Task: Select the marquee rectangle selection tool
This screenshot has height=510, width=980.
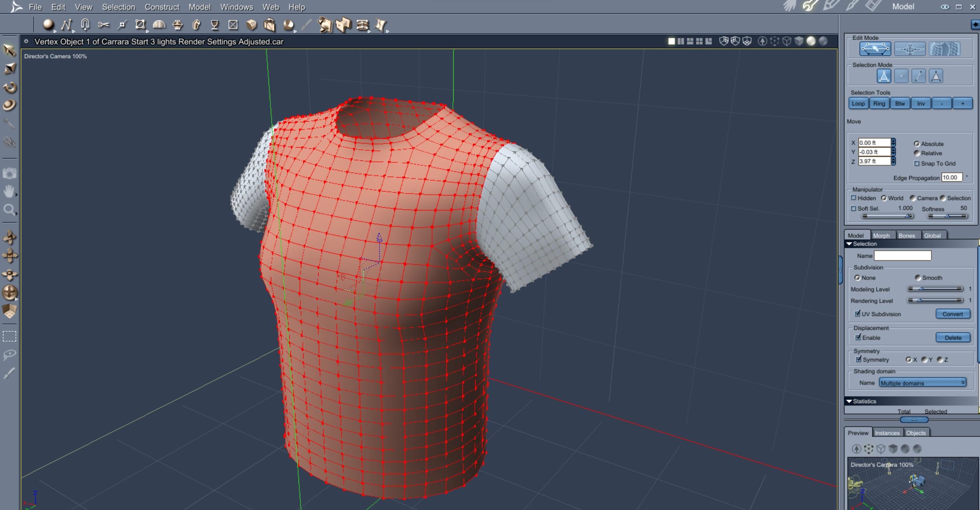Action: coord(9,337)
